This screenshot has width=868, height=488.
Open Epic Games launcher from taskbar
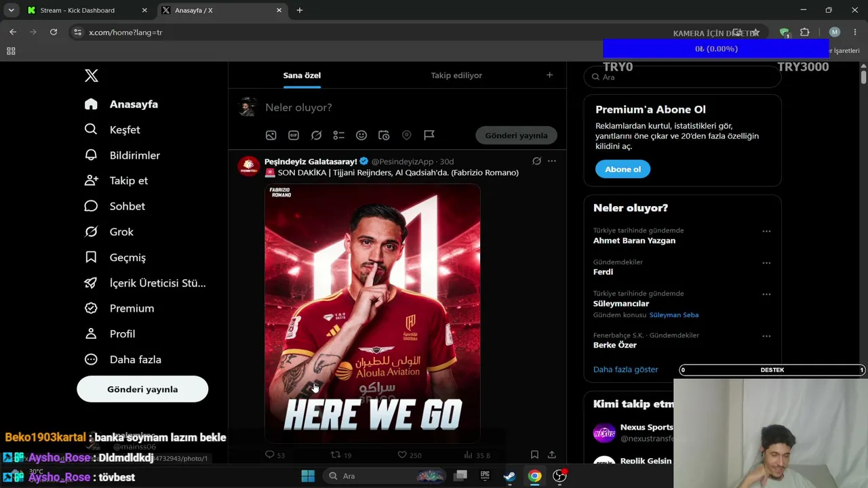485,476
